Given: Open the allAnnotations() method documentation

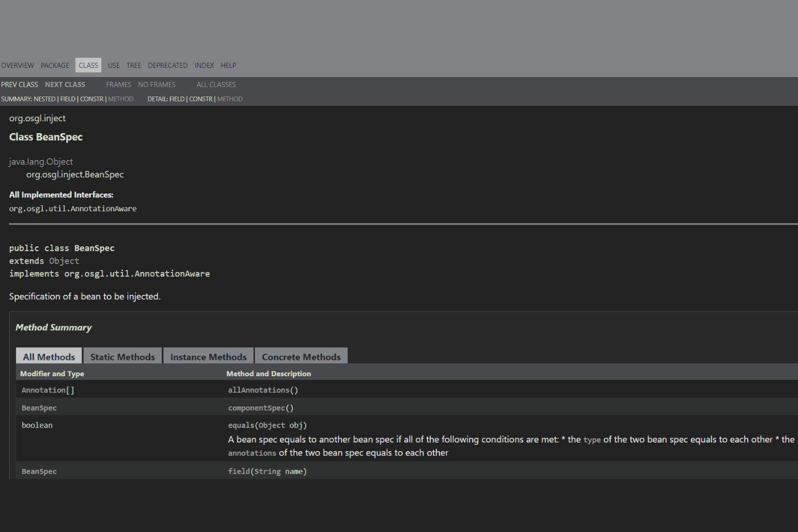Looking at the screenshot, I should coord(263,390).
